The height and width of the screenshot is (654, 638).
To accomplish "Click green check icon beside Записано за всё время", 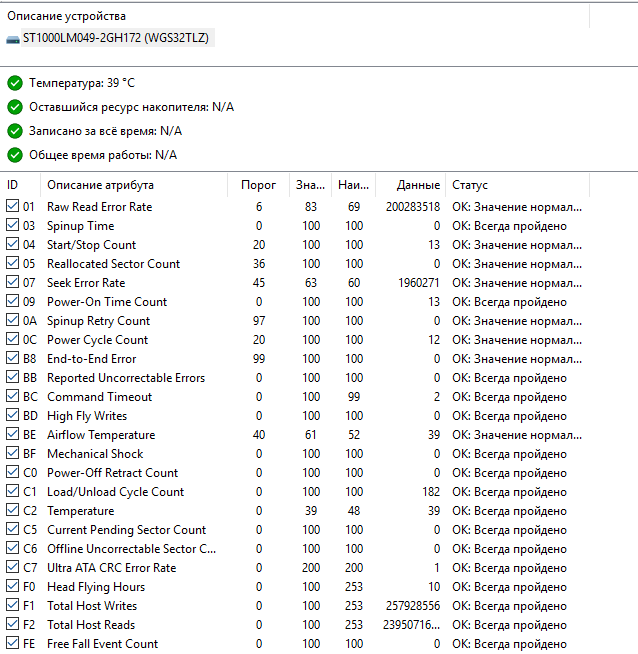I will (15, 131).
